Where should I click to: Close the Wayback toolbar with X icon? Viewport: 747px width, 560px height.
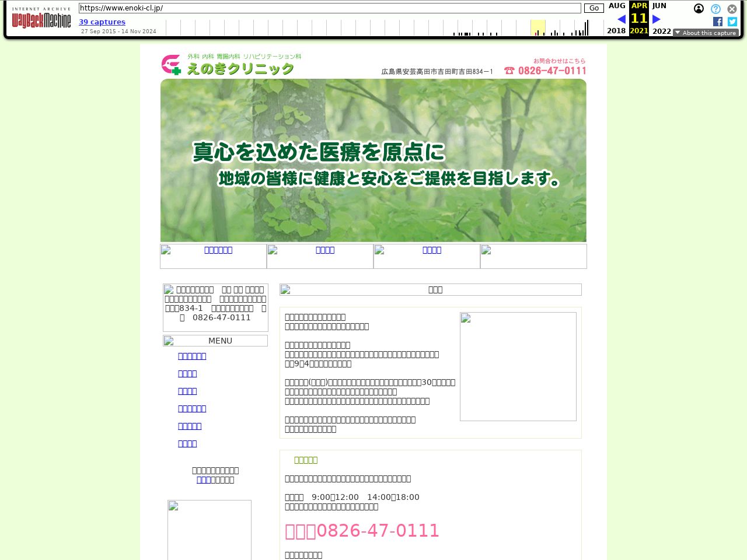[732, 9]
